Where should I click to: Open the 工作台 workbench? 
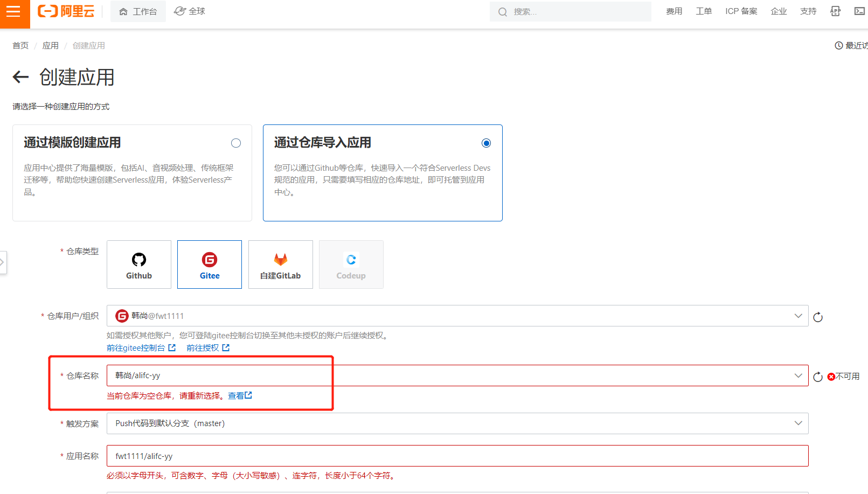138,11
